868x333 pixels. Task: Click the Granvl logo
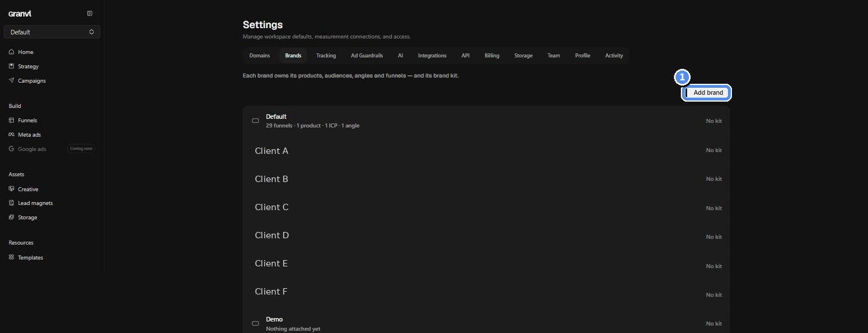(x=20, y=14)
